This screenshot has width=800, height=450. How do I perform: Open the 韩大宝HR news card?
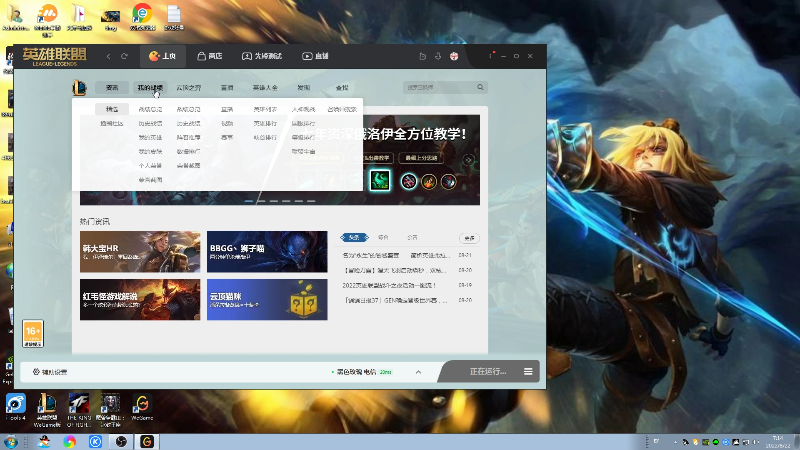pos(140,252)
